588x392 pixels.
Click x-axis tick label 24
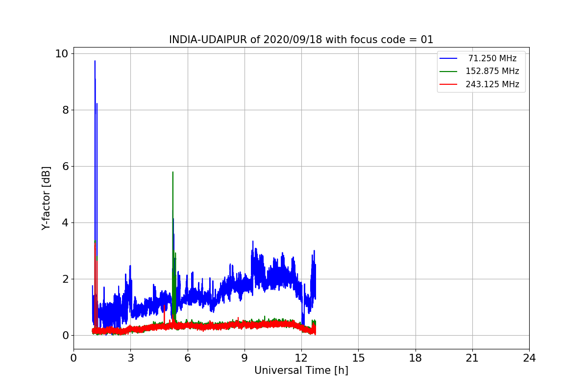click(529, 358)
